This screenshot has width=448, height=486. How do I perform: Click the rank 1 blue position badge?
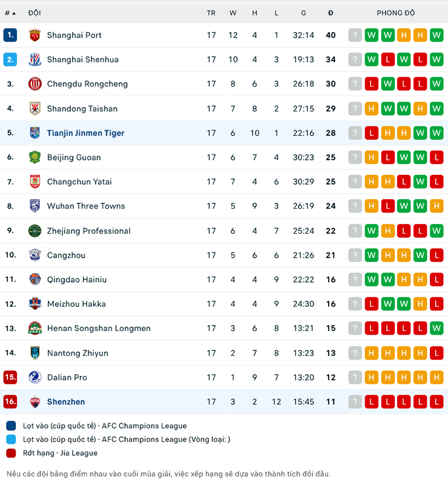10,35
